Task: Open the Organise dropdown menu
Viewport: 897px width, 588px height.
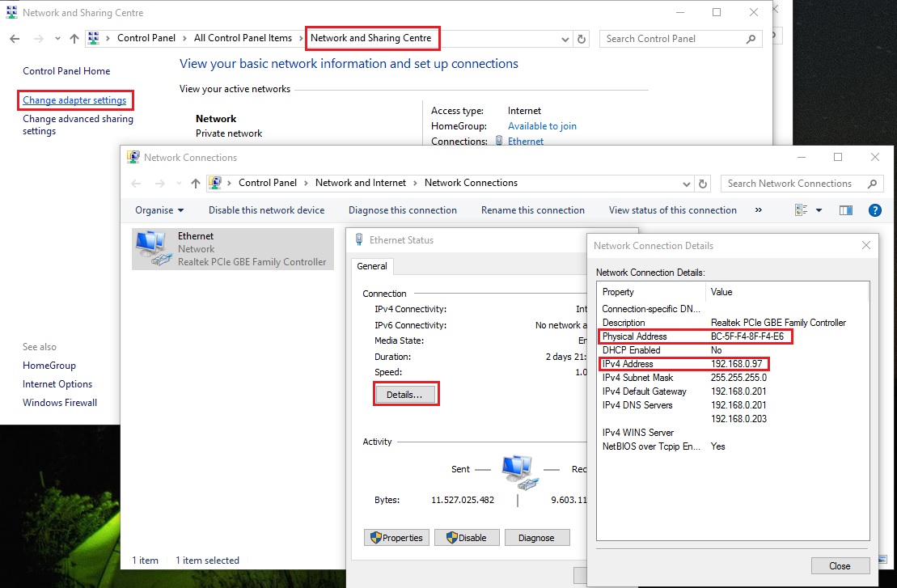Action: pyautogui.click(x=159, y=210)
